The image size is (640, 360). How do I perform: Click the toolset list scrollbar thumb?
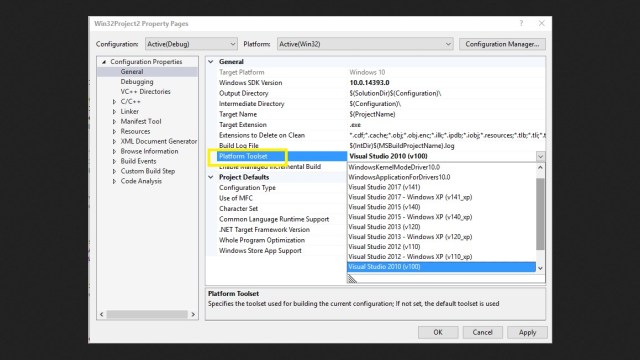[x=540, y=214]
